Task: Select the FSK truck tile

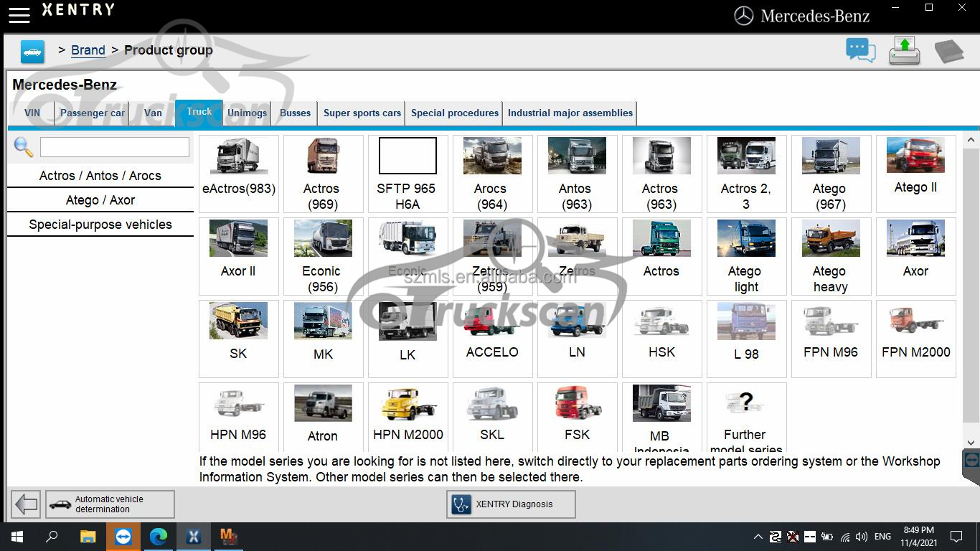Action: pos(578,417)
